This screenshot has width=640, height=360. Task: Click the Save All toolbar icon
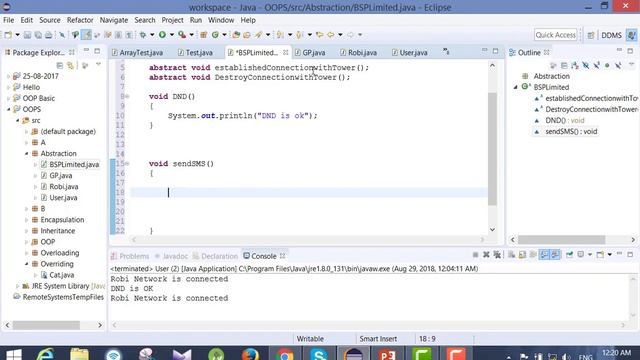tap(38, 35)
